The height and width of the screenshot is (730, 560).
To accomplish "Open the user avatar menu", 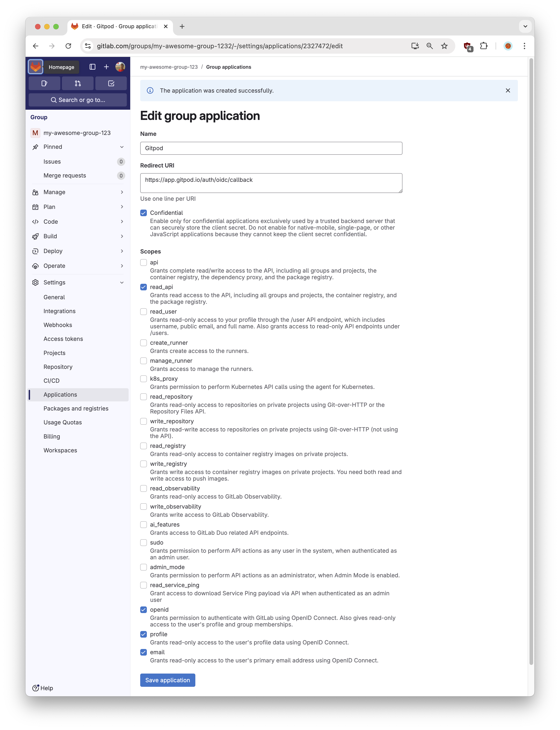I will coord(120,67).
